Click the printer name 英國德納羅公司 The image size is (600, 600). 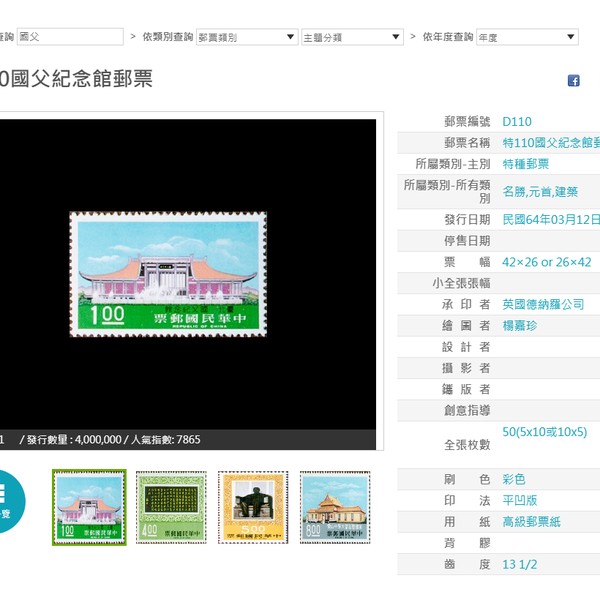pos(543,305)
